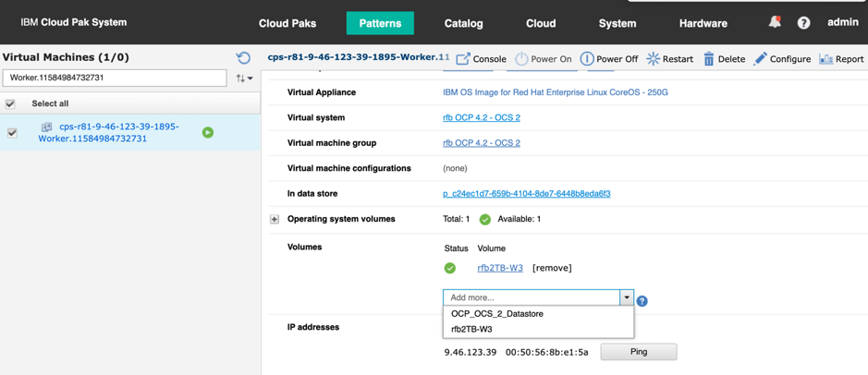Click the green check next to Available: 1
Viewport: 868px width, 375px height.
[x=485, y=219]
